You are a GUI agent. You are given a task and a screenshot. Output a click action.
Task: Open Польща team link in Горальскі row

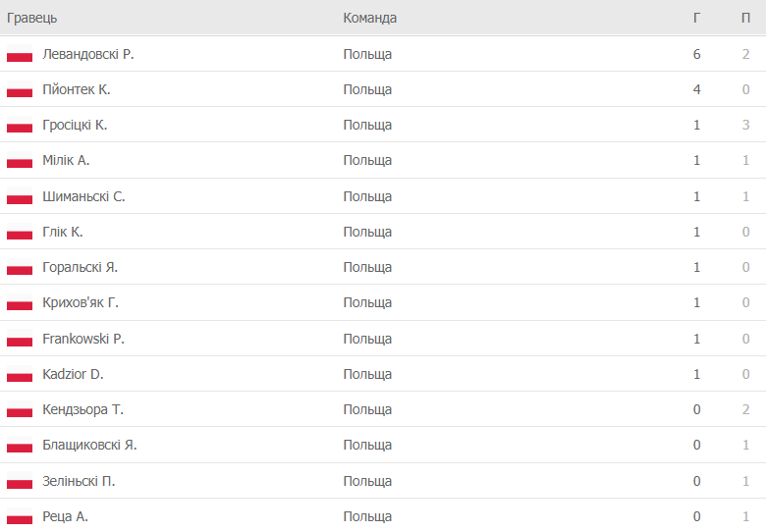367,267
